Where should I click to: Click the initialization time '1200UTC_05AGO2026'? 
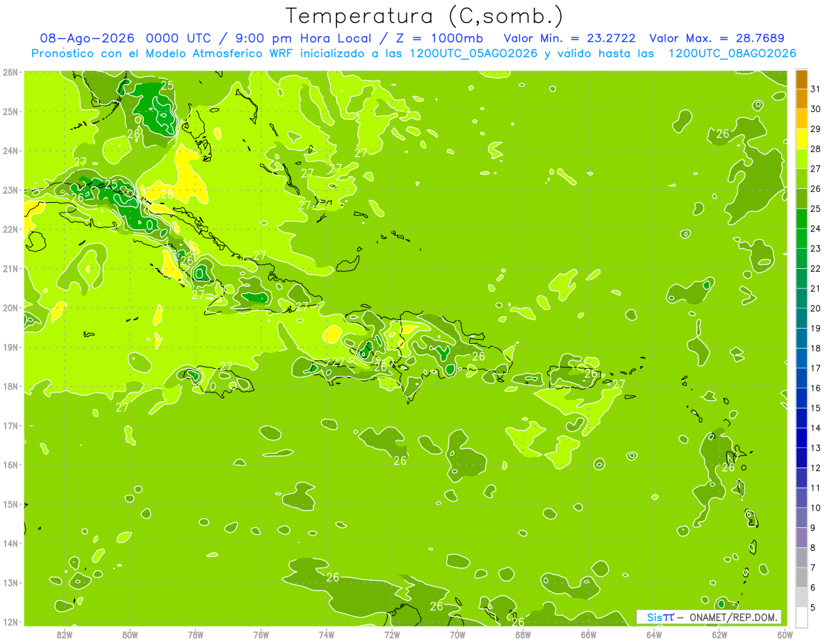[473, 53]
